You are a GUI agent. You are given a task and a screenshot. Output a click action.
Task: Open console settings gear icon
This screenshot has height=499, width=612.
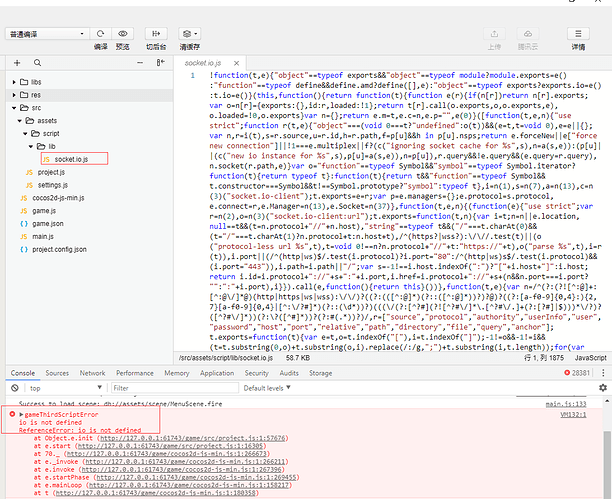pyautogui.click(x=603, y=388)
